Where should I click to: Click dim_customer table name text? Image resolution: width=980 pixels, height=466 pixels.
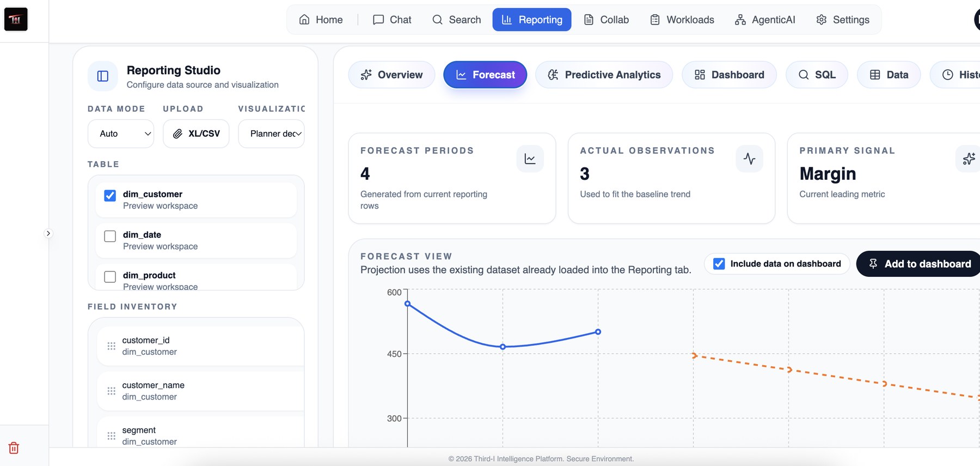[x=152, y=194]
